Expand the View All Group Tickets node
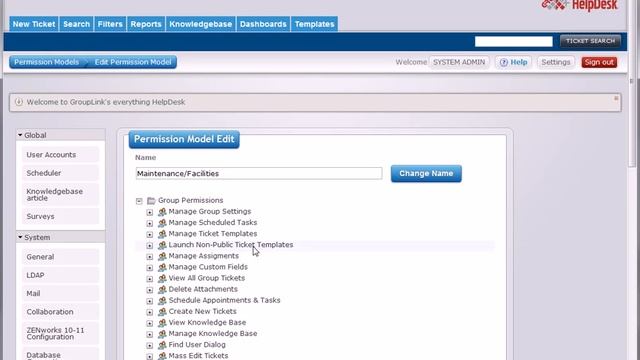Screen dimensions: 640x360 [149, 279]
